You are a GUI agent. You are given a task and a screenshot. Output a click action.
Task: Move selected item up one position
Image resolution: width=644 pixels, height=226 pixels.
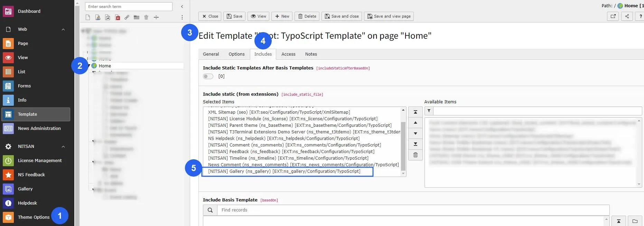(416, 123)
